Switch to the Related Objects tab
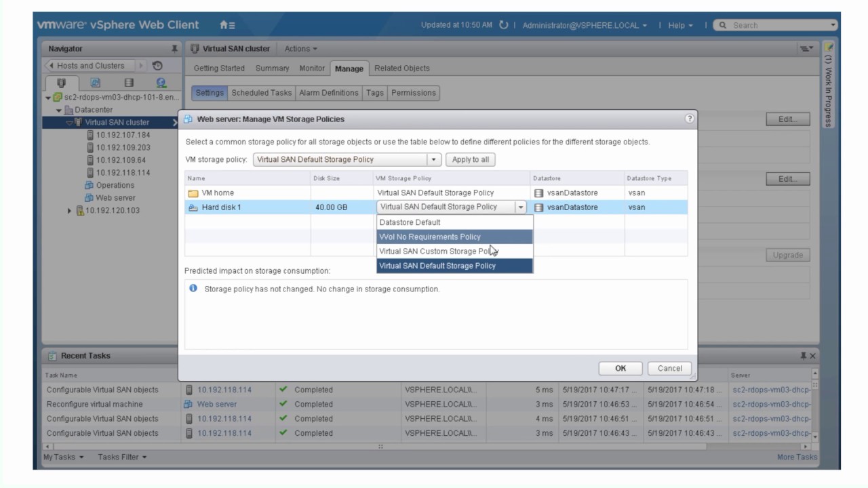This screenshot has height=488, width=868. point(401,68)
